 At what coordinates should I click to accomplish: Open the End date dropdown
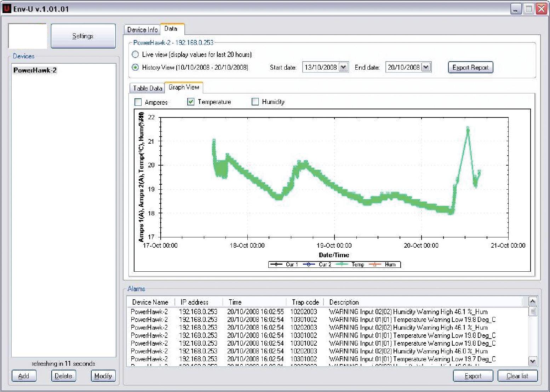click(x=426, y=67)
